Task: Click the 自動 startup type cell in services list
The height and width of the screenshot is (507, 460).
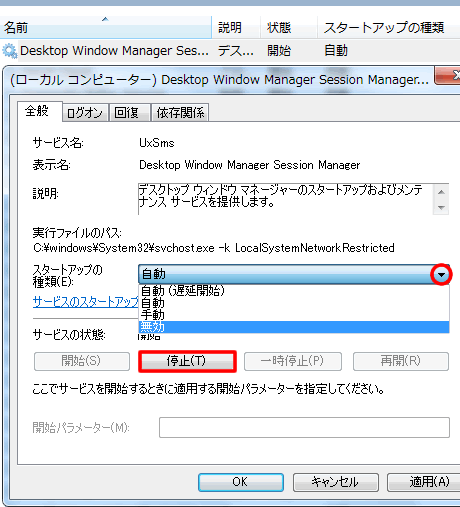Action: [x=336, y=51]
